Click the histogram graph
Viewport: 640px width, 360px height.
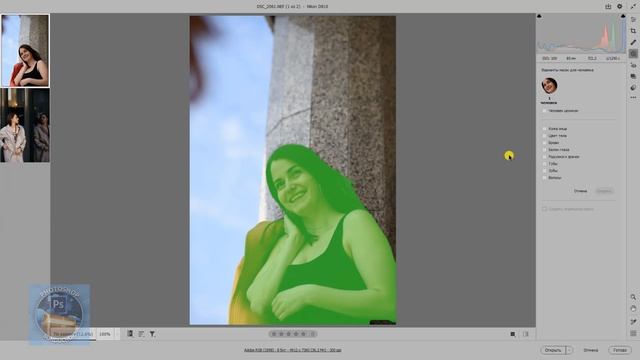point(581,34)
